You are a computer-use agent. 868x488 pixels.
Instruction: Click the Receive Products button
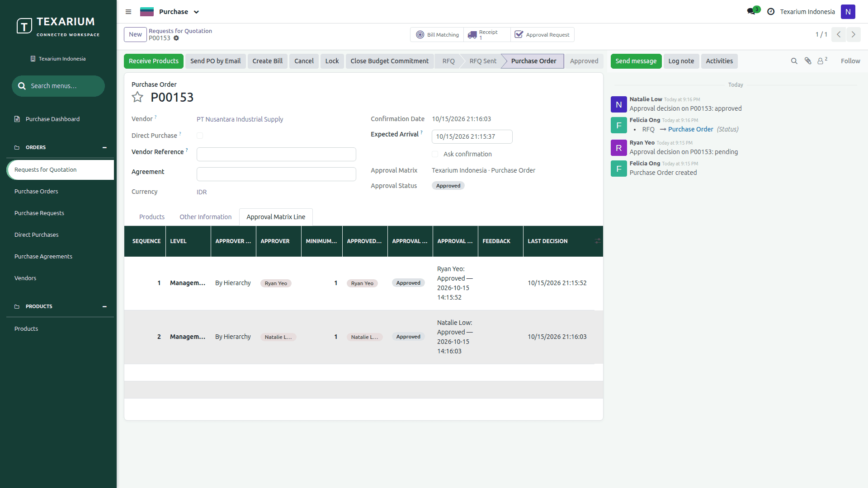(154, 61)
